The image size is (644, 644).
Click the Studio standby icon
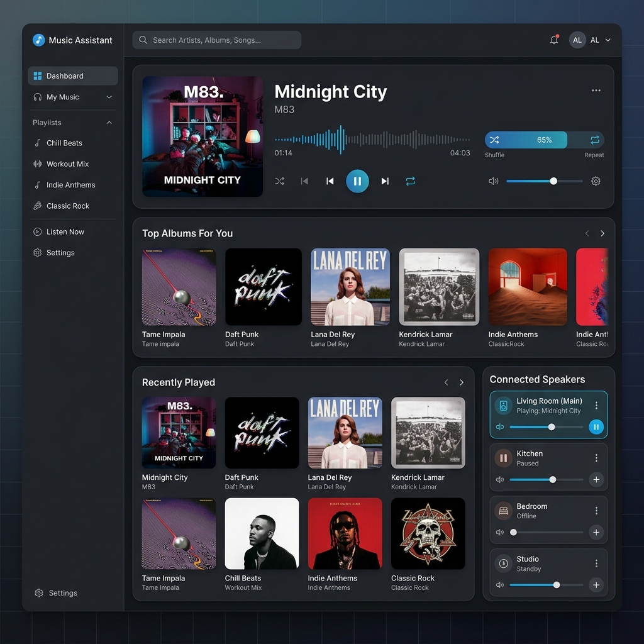(503, 563)
